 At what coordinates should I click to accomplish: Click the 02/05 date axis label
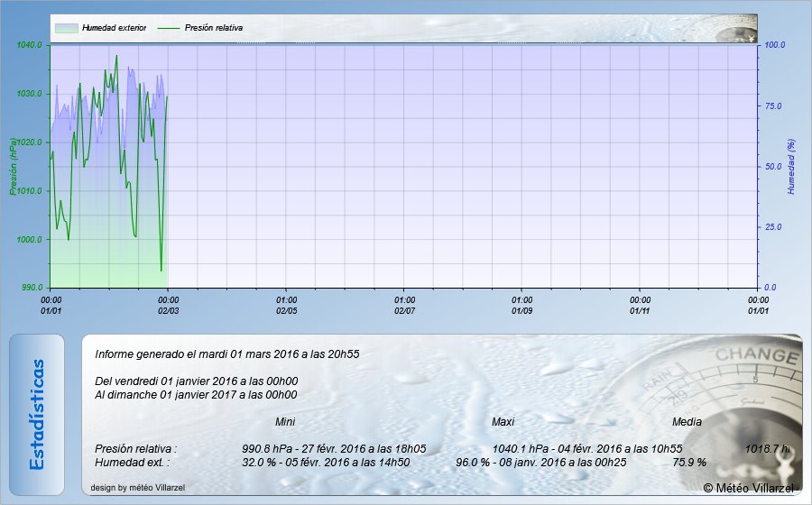click(x=286, y=311)
